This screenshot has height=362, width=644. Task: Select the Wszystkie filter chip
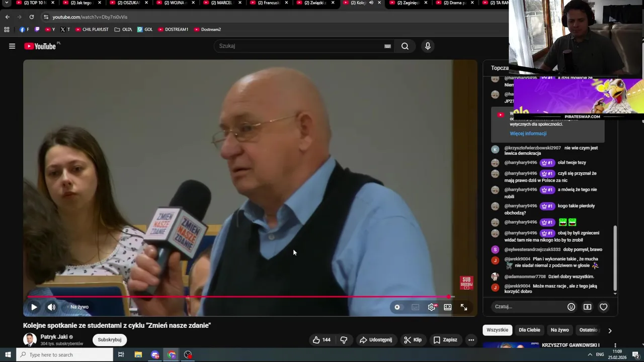coord(498,330)
